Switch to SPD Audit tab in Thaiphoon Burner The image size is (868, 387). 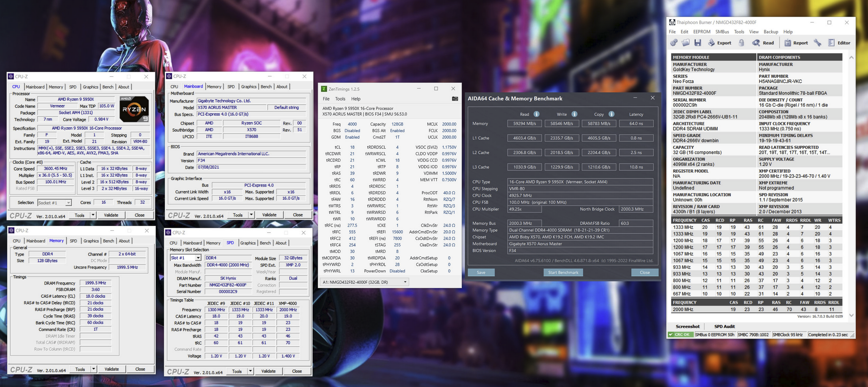coord(724,326)
